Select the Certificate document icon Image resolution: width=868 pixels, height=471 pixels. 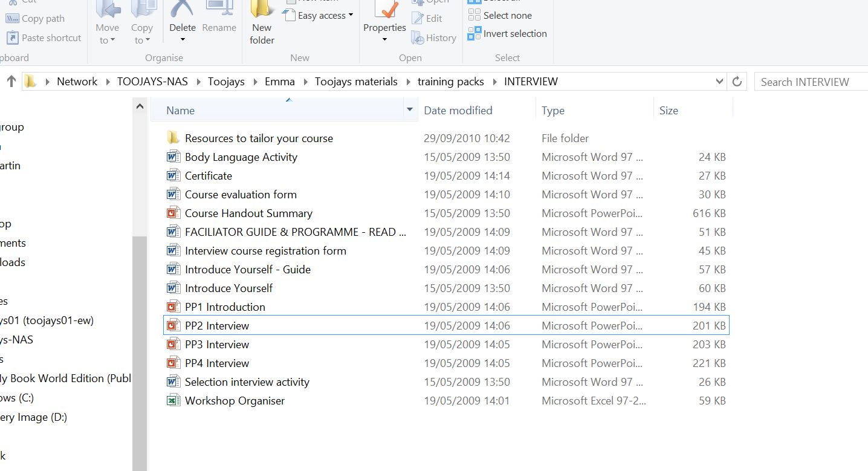pyautogui.click(x=173, y=175)
